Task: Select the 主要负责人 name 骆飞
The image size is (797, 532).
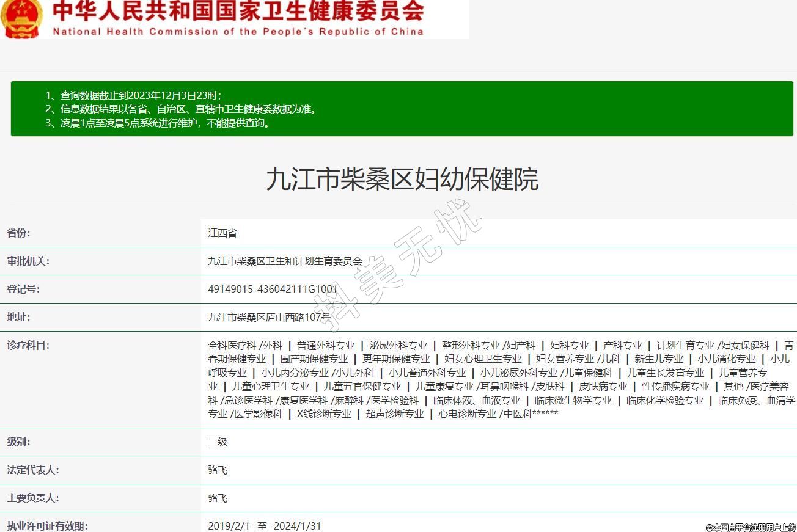Action: pyautogui.click(x=218, y=498)
